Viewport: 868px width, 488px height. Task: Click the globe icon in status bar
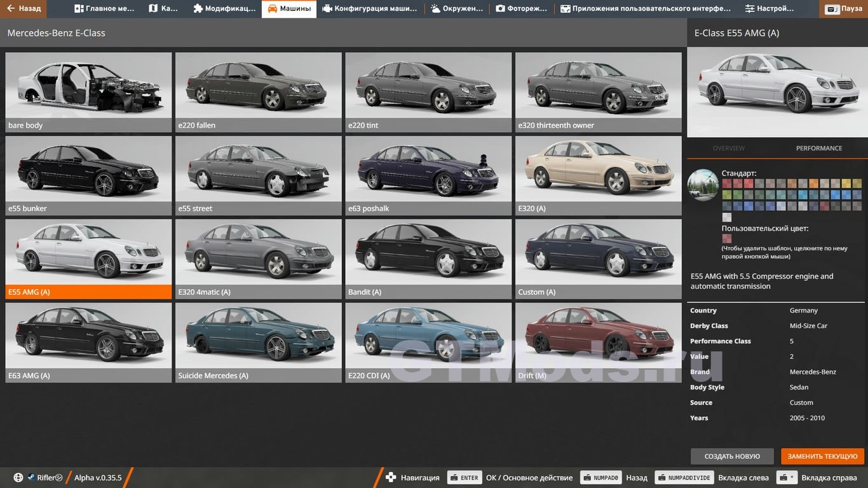tap(18, 478)
